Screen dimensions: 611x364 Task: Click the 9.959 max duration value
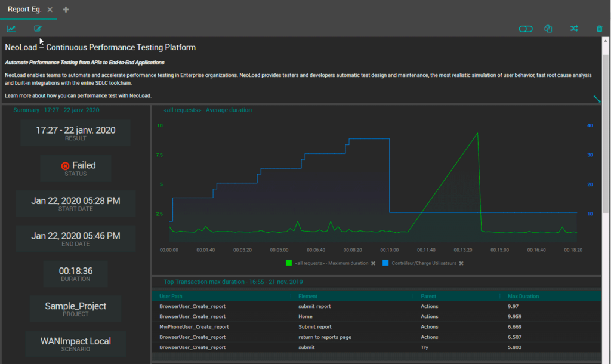click(x=514, y=316)
